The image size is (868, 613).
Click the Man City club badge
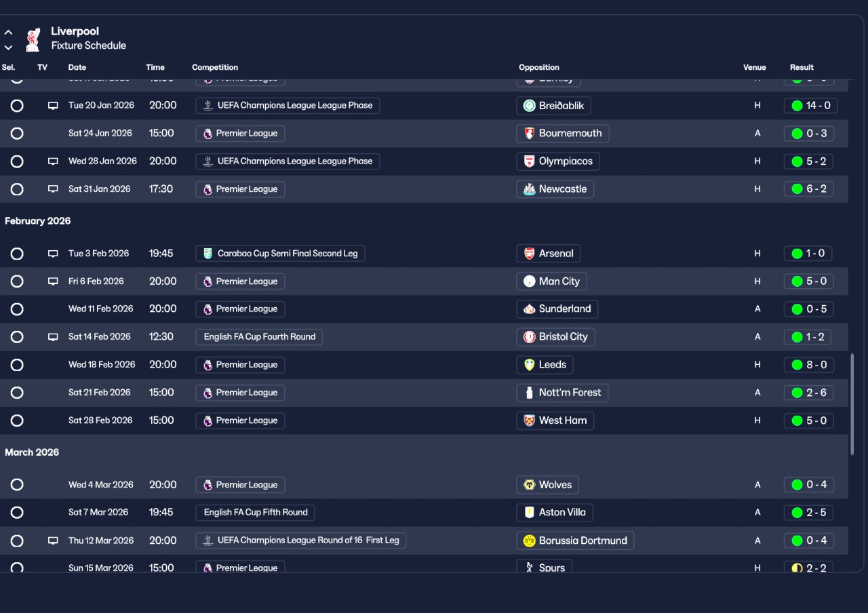pos(530,281)
